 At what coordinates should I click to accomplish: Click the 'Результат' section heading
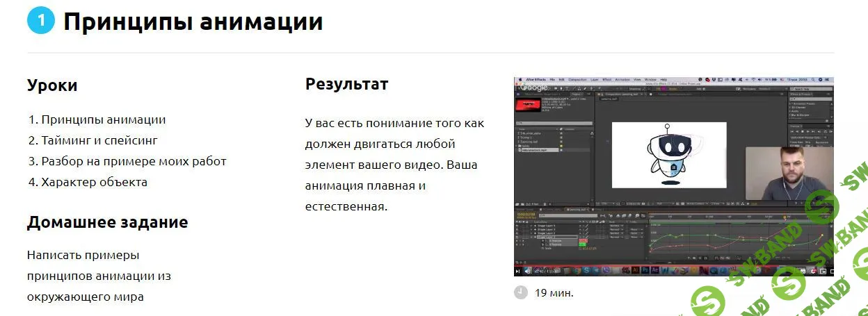click(x=347, y=84)
